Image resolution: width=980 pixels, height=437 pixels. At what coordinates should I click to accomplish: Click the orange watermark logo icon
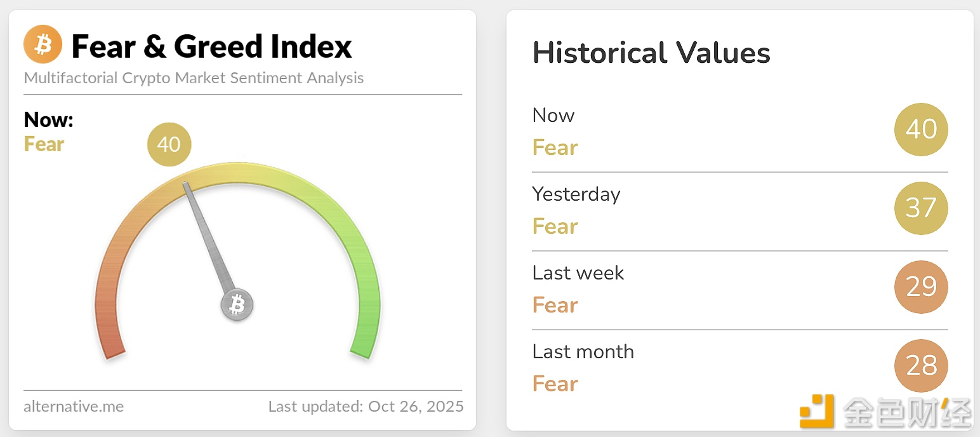[817, 411]
